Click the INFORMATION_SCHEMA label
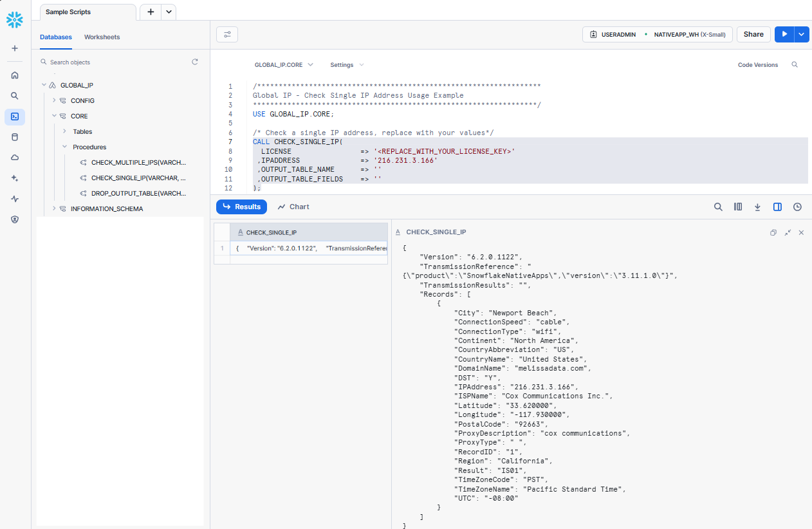The image size is (812, 529). pos(107,209)
